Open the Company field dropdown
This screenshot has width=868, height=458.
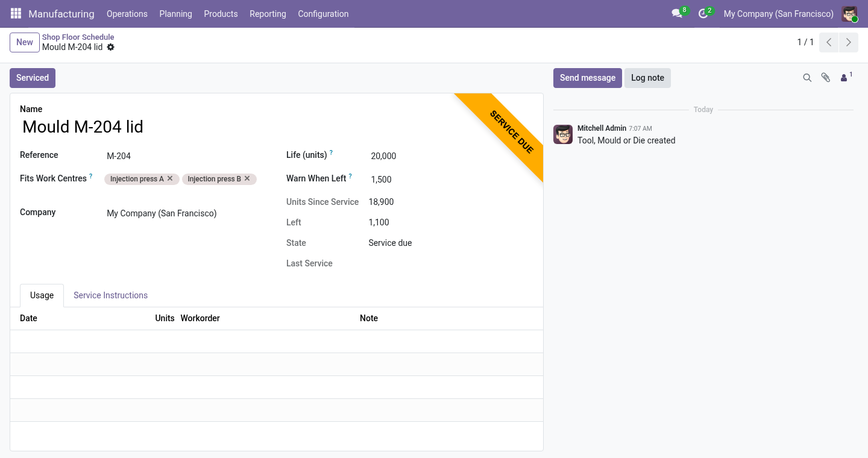187,213
